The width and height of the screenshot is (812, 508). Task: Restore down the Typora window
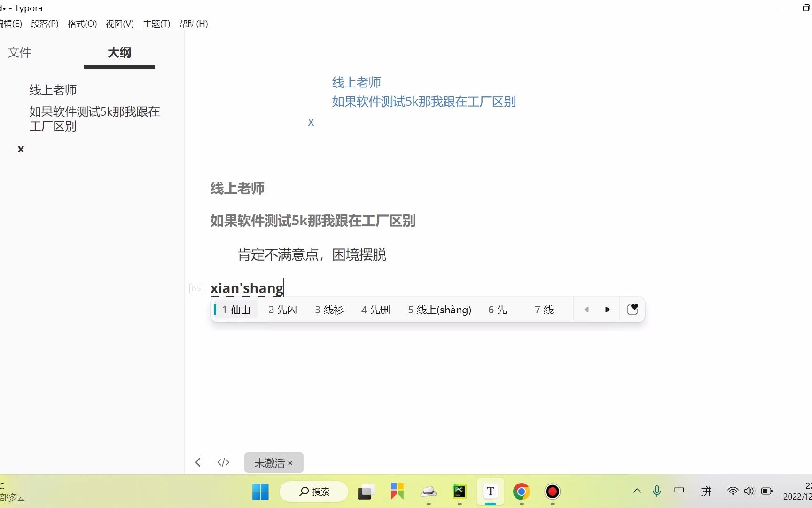806,8
